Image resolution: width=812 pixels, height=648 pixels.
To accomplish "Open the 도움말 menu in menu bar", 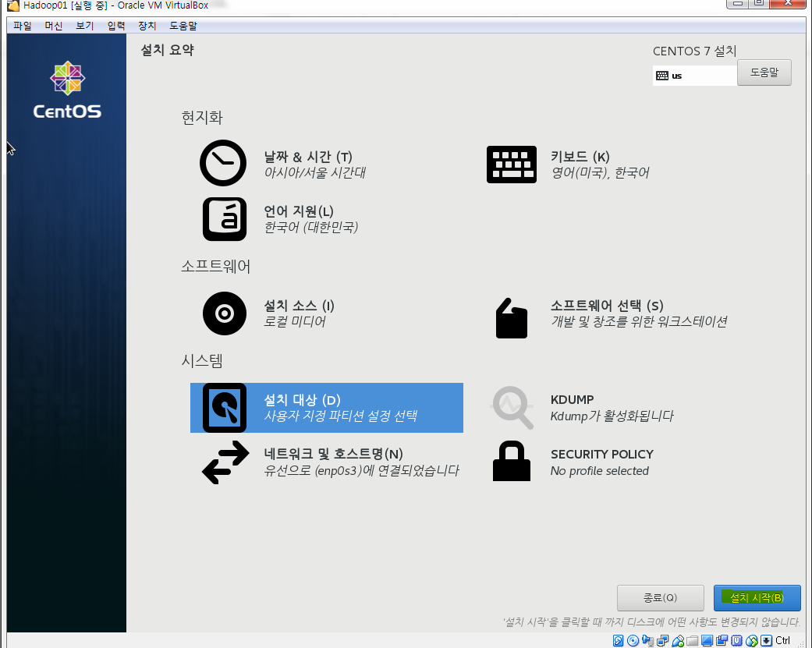I will (183, 26).
